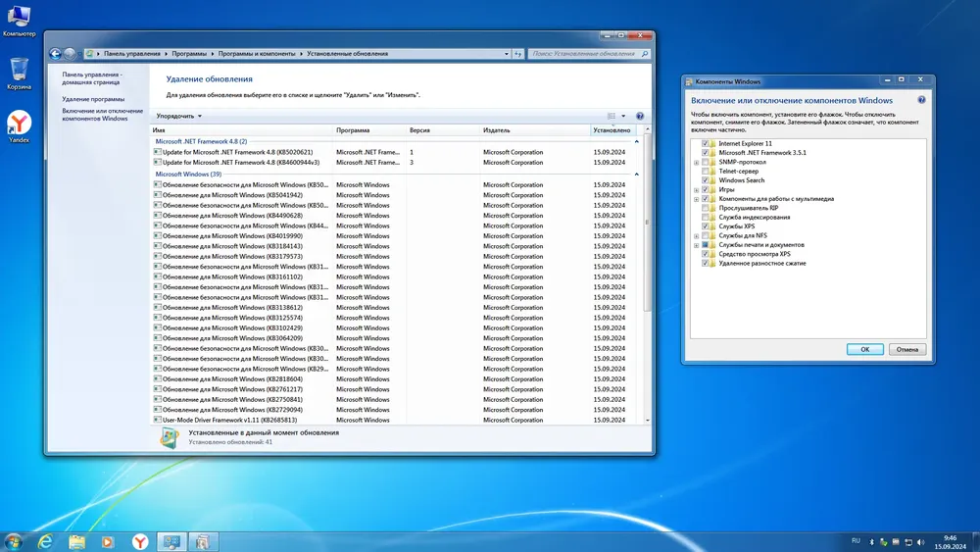Enable the Telnet-сервер checkbox
Viewport: 980px width, 552px height.
(705, 172)
